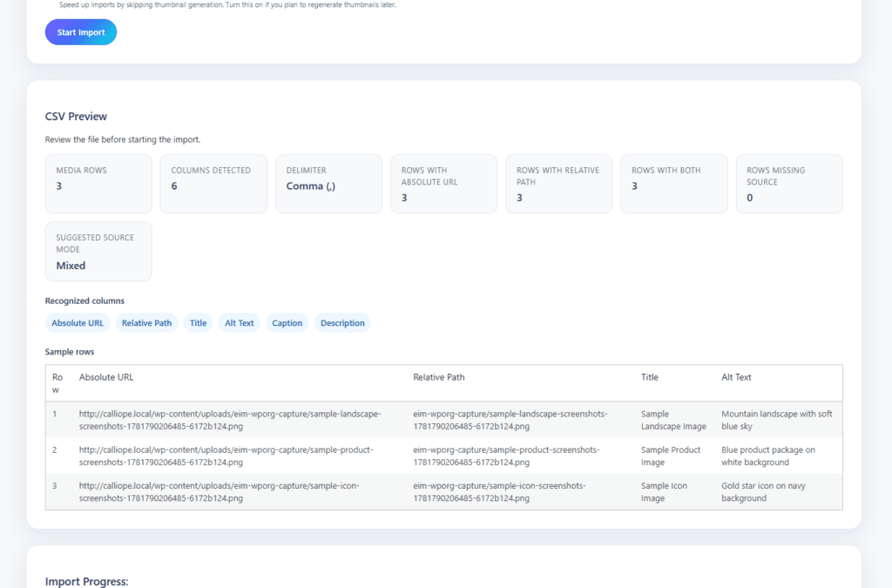The width and height of the screenshot is (892, 588).
Task: Click the Alt Text table header
Action: coord(736,377)
